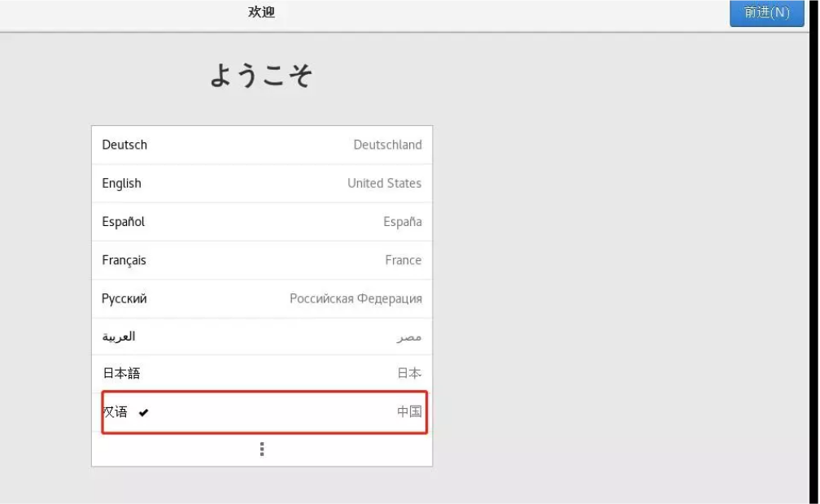The height and width of the screenshot is (504, 820).
Task: Select the Español language row
Action: 124,222
